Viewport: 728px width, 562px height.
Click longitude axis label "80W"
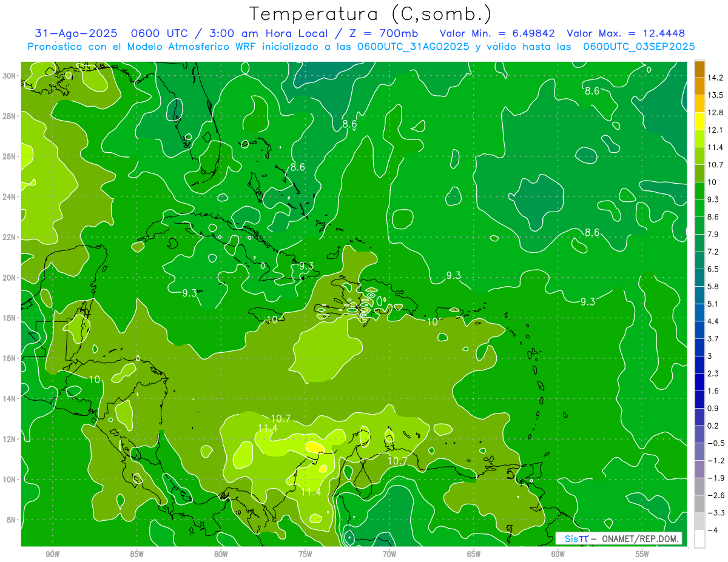click(221, 554)
